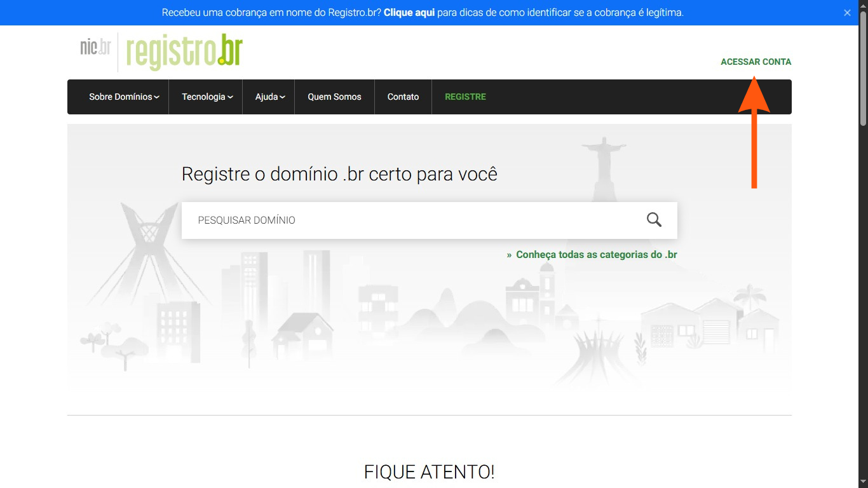Open "Conheça todas as categorias do .br" link
868x488 pixels.
pos(596,255)
